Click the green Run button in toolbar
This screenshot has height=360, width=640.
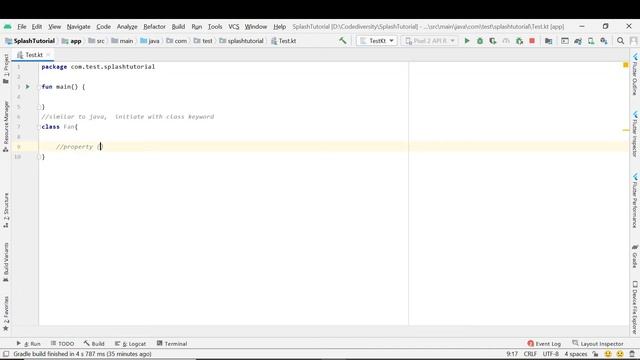467,41
